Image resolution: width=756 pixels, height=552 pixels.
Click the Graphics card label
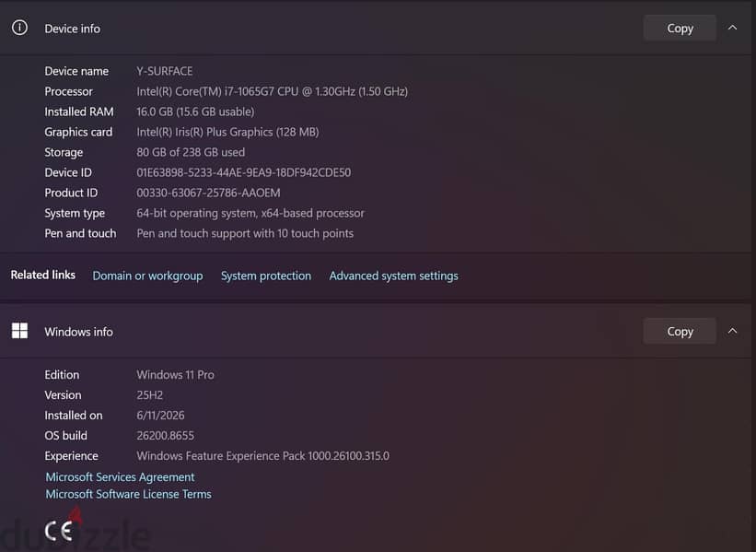78,132
